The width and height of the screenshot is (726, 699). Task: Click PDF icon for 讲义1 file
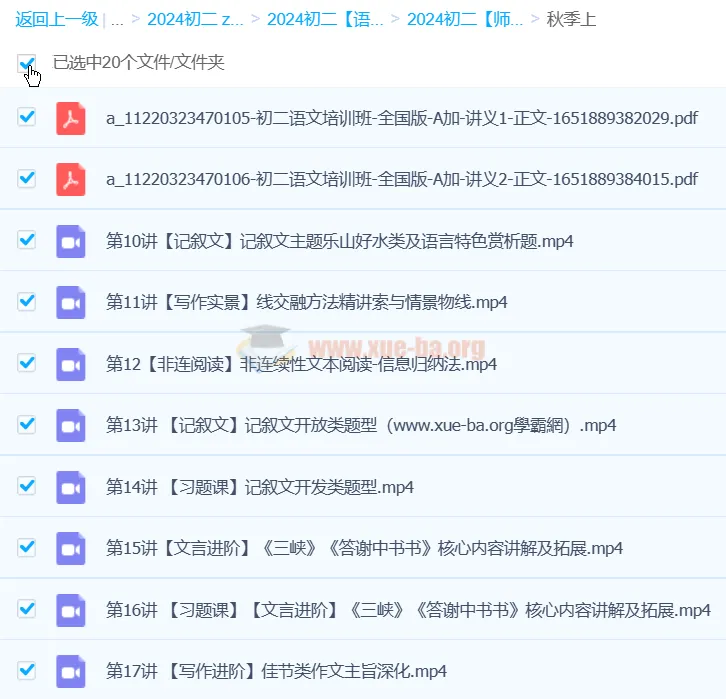(71, 118)
